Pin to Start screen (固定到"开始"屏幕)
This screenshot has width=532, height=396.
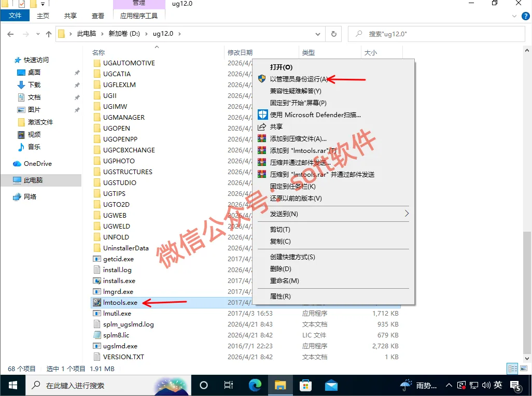tap(298, 103)
